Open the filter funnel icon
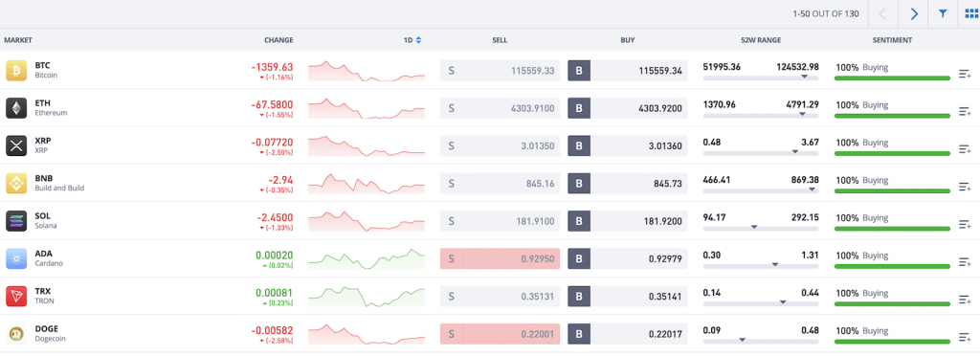Image resolution: width=980 pixels, height=356 pixels. coord(943,13)
